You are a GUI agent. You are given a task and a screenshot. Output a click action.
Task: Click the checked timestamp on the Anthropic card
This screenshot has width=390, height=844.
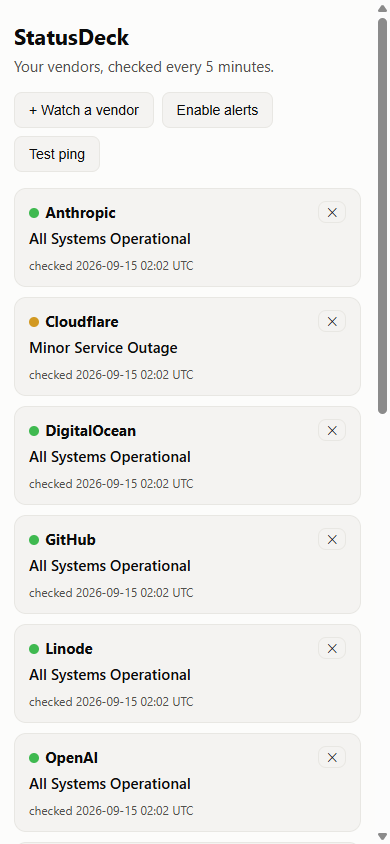click(x=111, y=266)
